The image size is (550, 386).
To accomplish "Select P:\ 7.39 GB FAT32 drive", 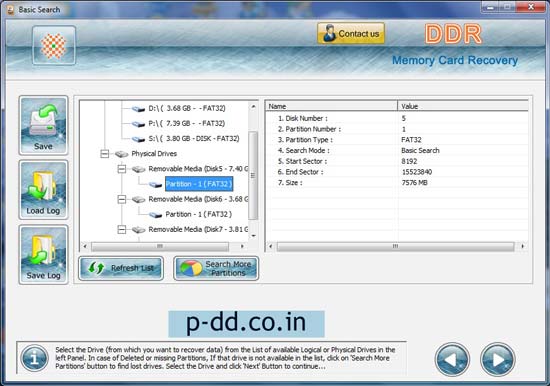I will click(187, 124).
